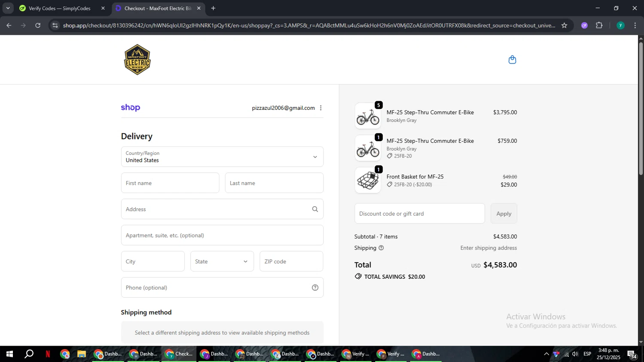Open the browser extensions puzzle icon
The height and width of the screenshot is (362, 644).
point(599,25)
